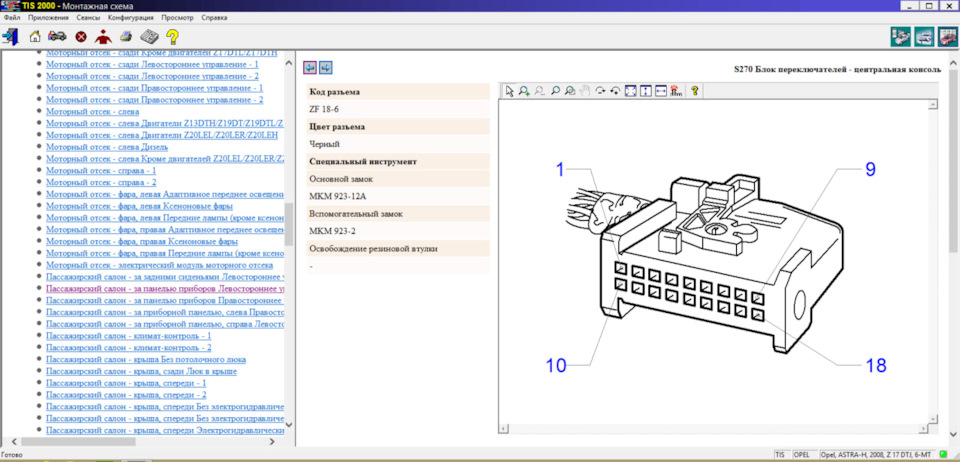This screenshot has width=960, height=462.
Task: Select the pointer arrow tool in diagram toolbar
Action: 509,91
